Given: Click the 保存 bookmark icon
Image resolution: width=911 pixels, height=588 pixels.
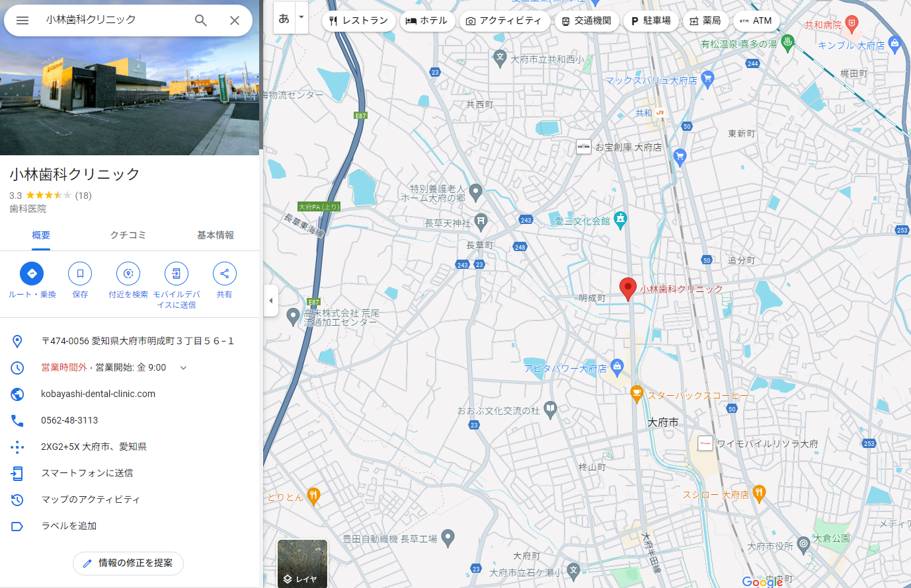Looking at the screenshot, I should click(x=79, y=273).
